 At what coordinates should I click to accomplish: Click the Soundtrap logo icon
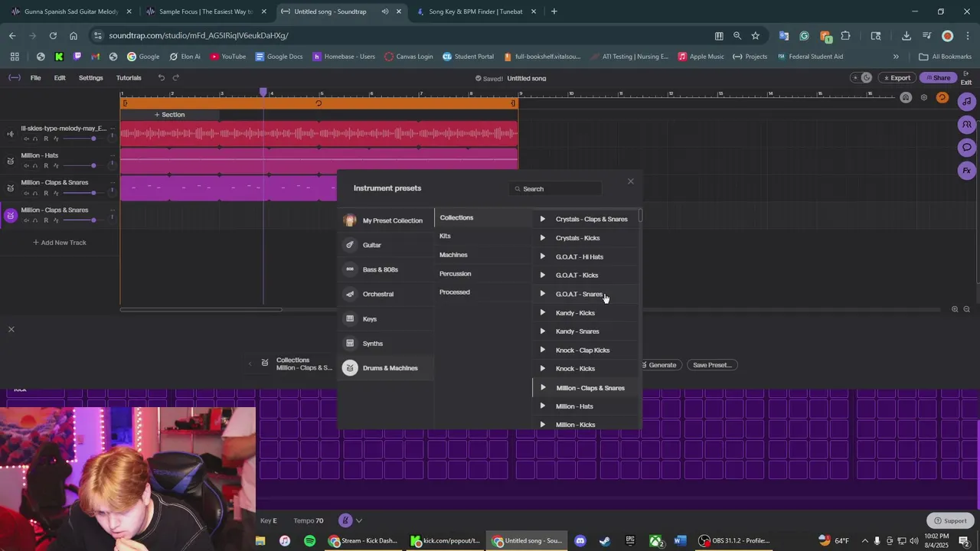[x=14, y=77]
